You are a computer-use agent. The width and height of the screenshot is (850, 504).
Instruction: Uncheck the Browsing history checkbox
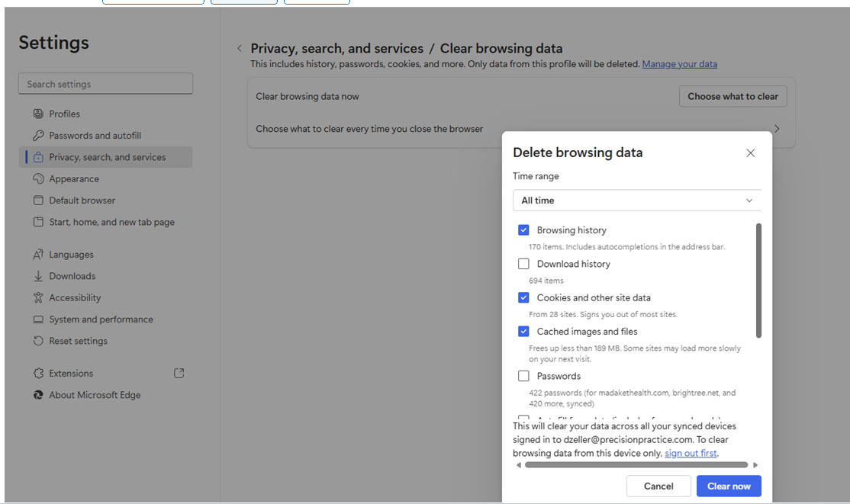click(523, 230)
